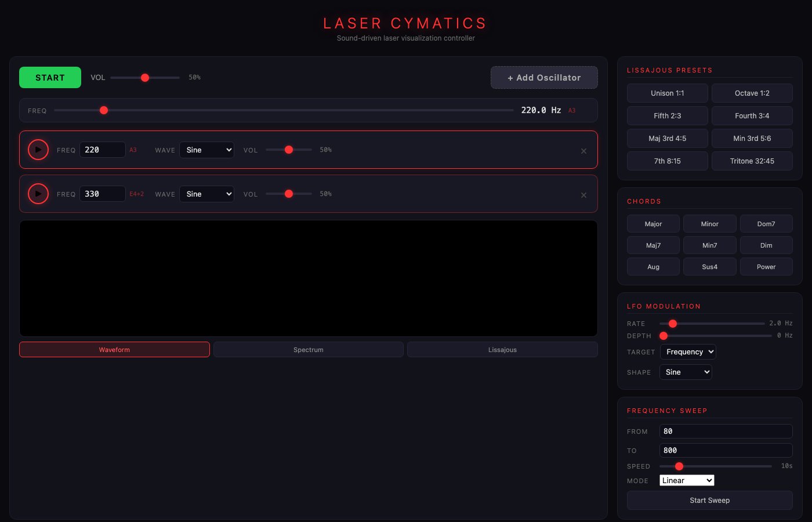
Task: Open wave dropdown for 330 Hz oscillator
Action: coord(206,194)
